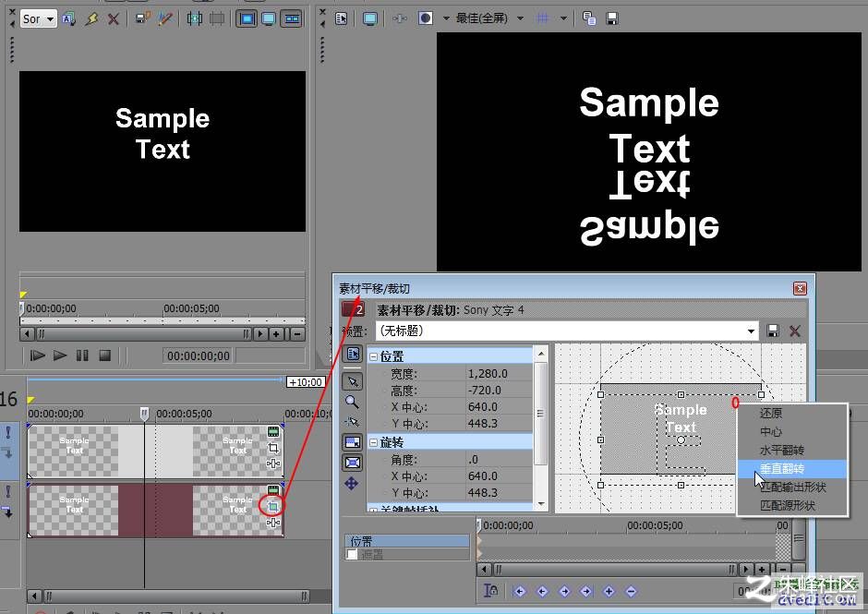The width and height of the screenshot is (868, 614).
Task: Click the pencil edit icon in trimmer toolbar
Action: 164,18
